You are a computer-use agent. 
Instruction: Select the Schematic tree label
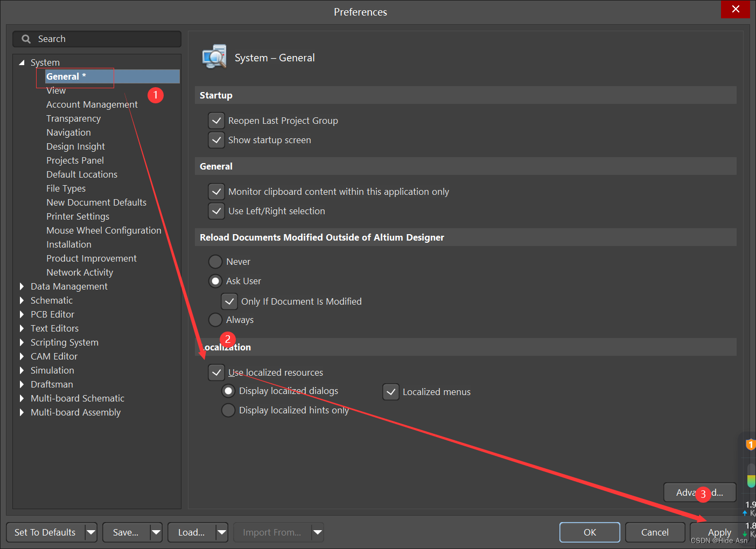click(52, 300)
